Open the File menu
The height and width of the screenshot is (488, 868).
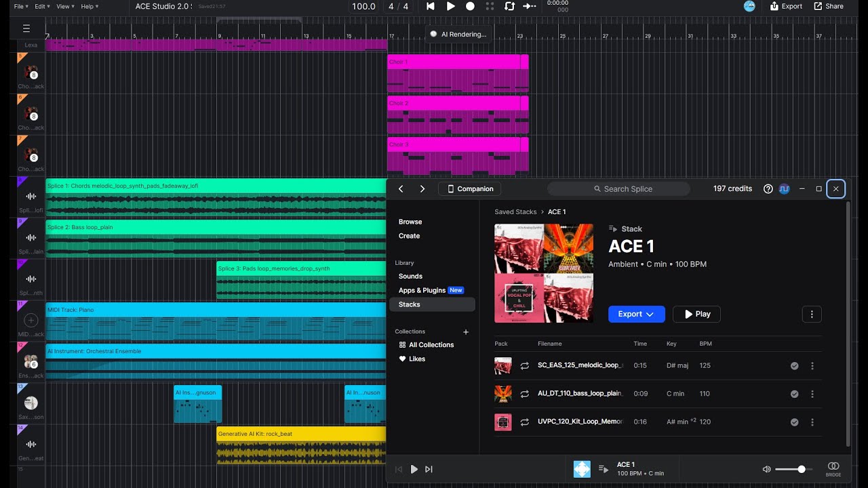pos(21,6)
